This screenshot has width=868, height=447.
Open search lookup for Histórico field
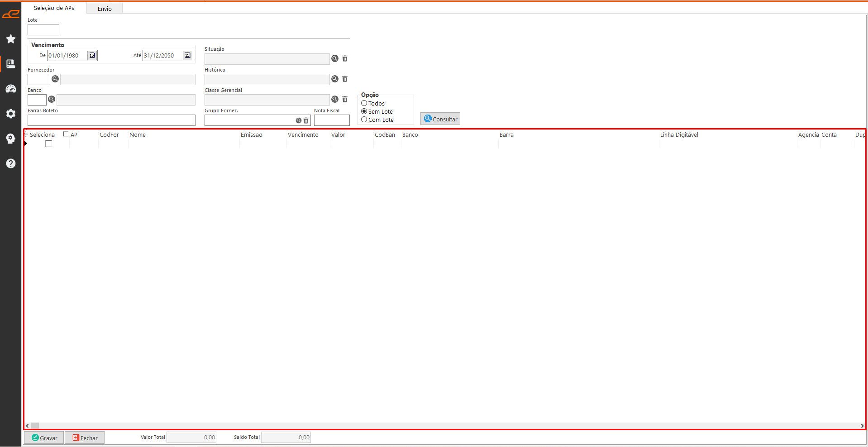pos(335,79)
